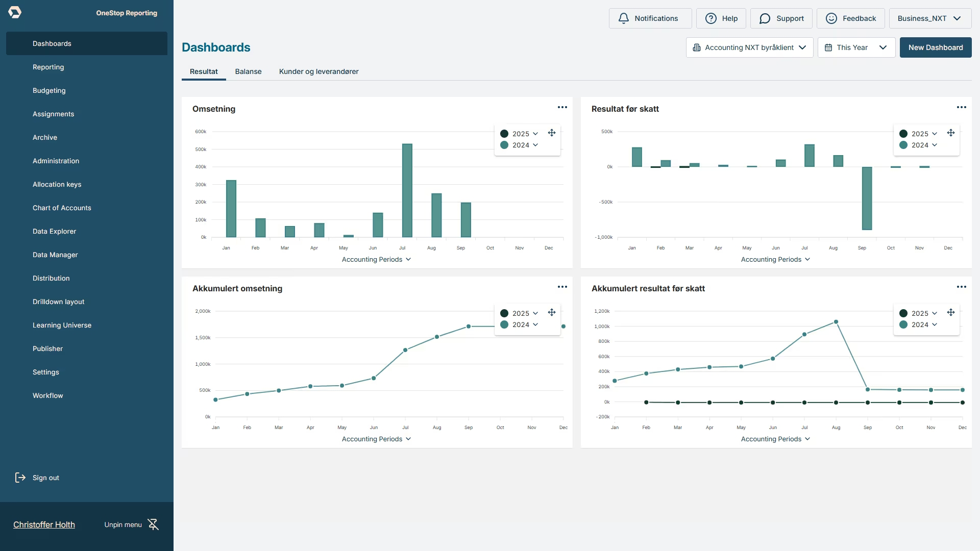
Task: Click the move handle on Omsetning legend
Action: tap(552, 133)
